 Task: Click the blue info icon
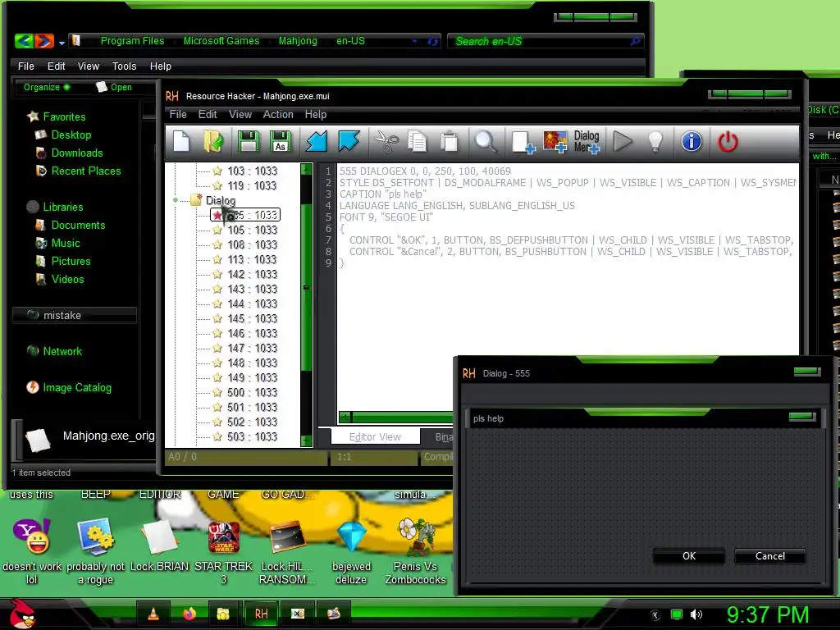coord(692,141)
